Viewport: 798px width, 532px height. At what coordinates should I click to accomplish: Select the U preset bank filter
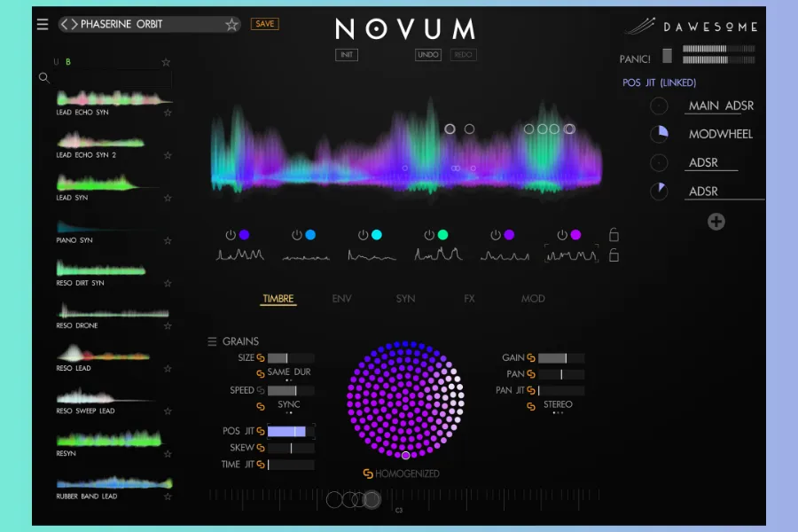(x=56, y=62)
